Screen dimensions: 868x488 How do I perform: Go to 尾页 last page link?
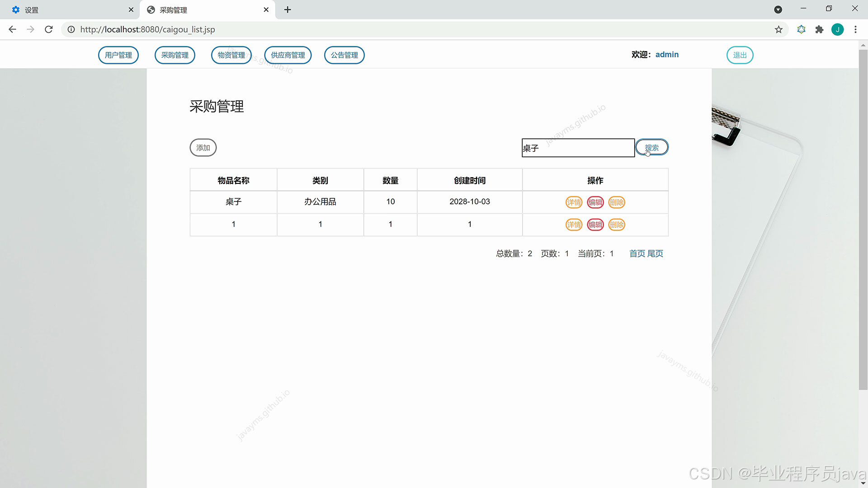(x=655, y=253)
